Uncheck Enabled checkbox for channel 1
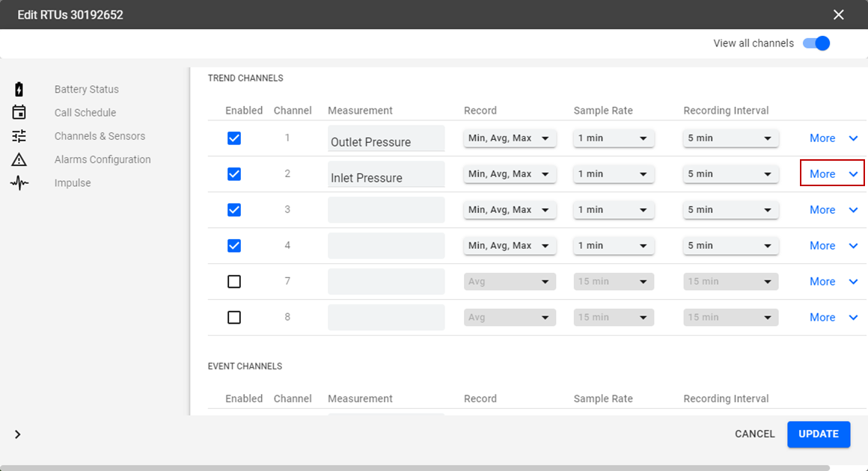 (x=234, y=138)
